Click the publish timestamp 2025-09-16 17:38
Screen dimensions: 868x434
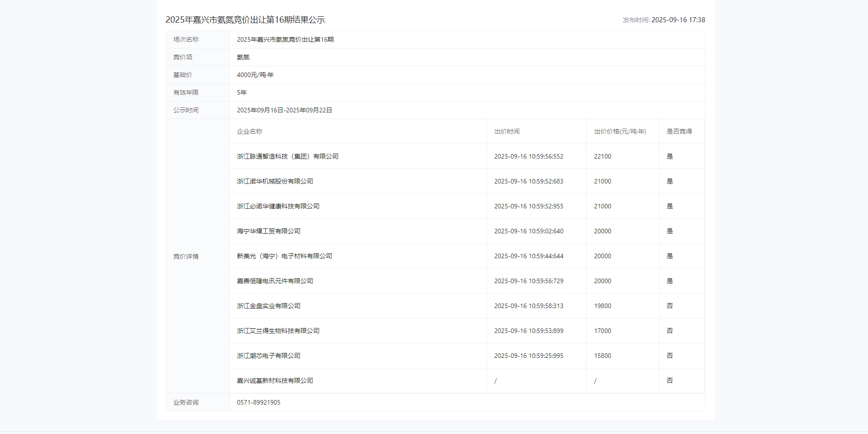click(x=678, y=20)
